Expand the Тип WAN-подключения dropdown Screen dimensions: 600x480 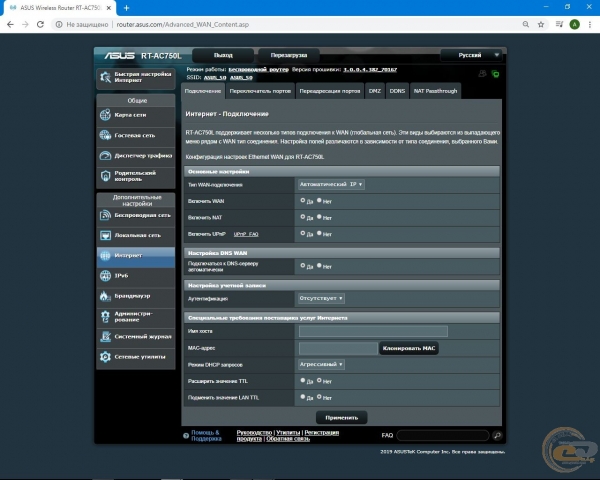point(330,184)
